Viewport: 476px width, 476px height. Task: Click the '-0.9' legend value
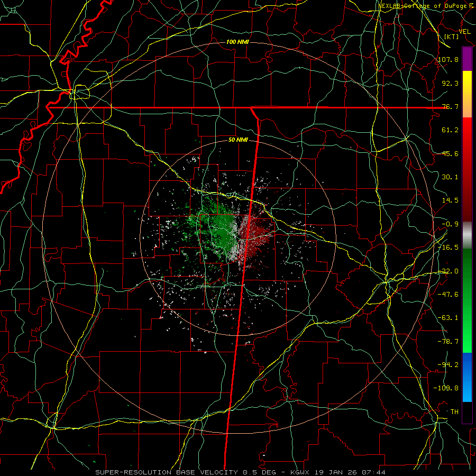pyautogui.click(x=450, y=224)
